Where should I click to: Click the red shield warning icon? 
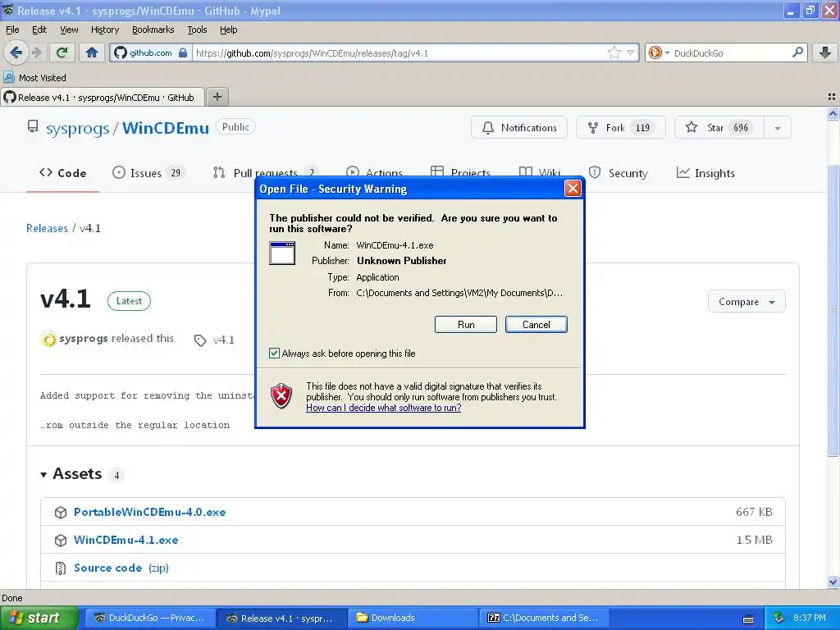pyautogui.click(x=281, y=396)
